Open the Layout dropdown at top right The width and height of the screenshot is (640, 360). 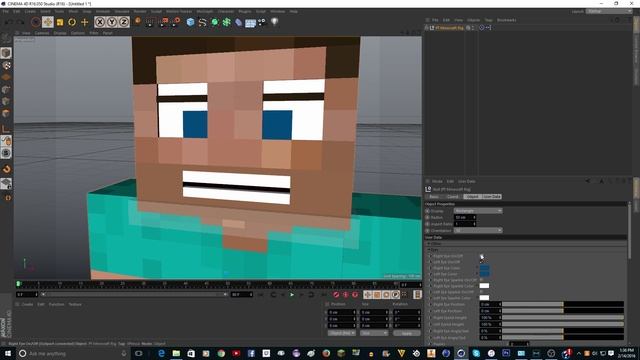(x=609, y=11)
